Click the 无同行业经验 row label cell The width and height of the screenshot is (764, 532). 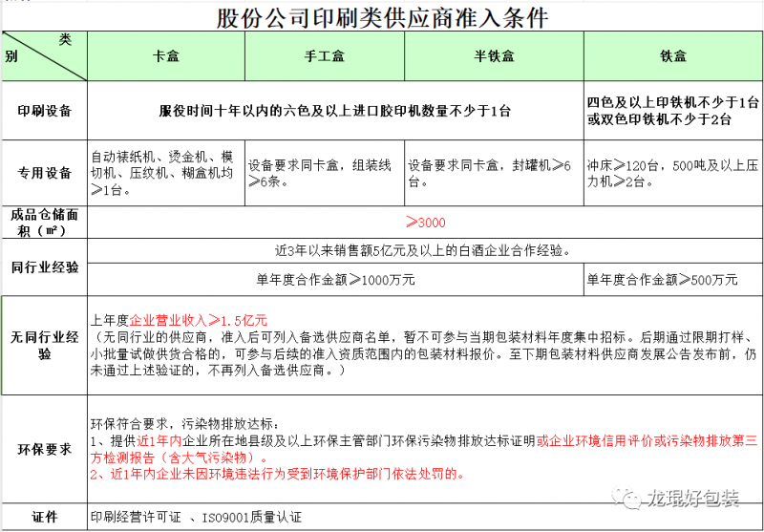coord(44,345)
